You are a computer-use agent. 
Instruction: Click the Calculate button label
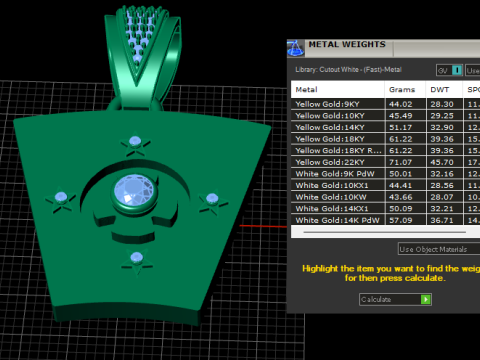click(376, 299)
